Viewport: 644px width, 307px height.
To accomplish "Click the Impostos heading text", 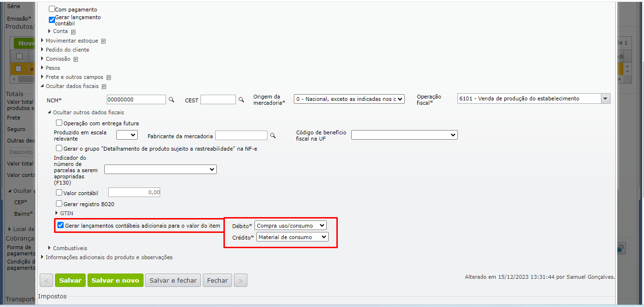I will pos(52,296).
